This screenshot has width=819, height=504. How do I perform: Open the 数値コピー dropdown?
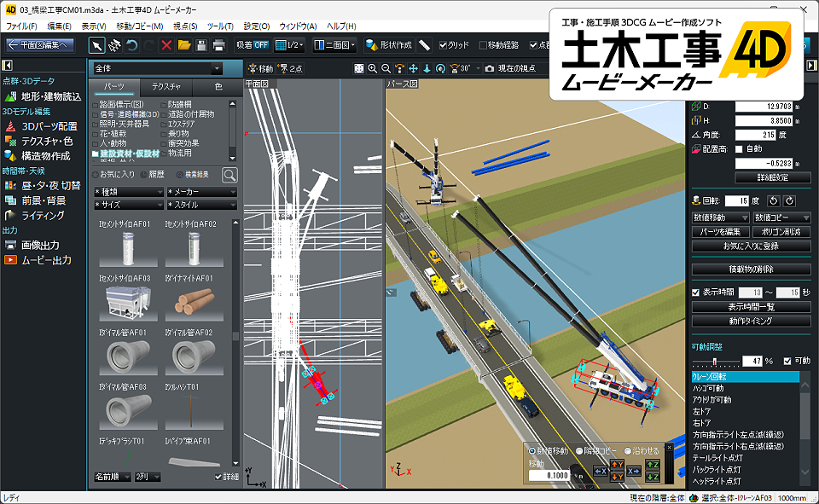click(781, 217)
